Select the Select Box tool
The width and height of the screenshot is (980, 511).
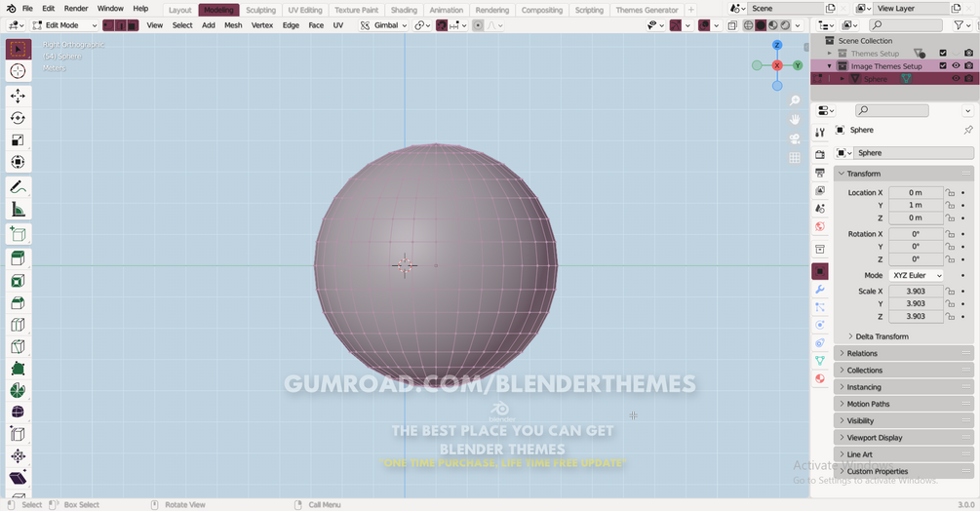(19, 49)
